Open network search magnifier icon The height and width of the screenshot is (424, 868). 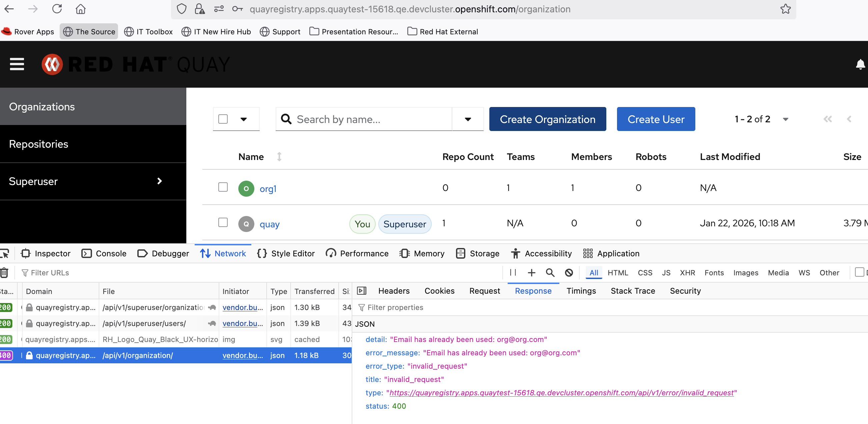[550, 272]
